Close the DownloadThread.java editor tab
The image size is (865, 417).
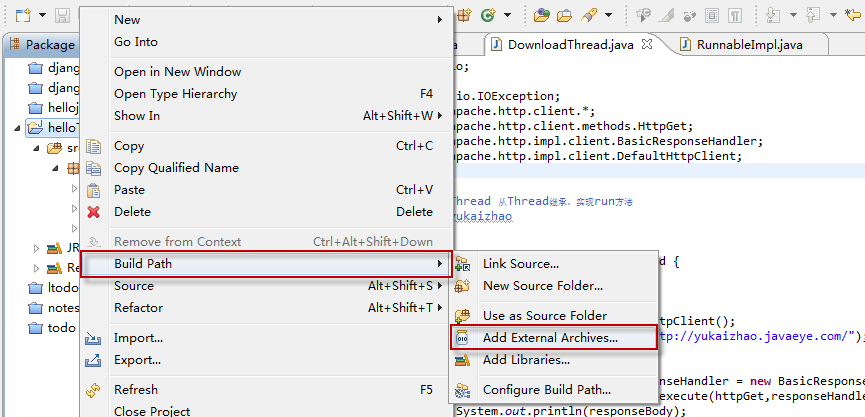tap(647, 45)
